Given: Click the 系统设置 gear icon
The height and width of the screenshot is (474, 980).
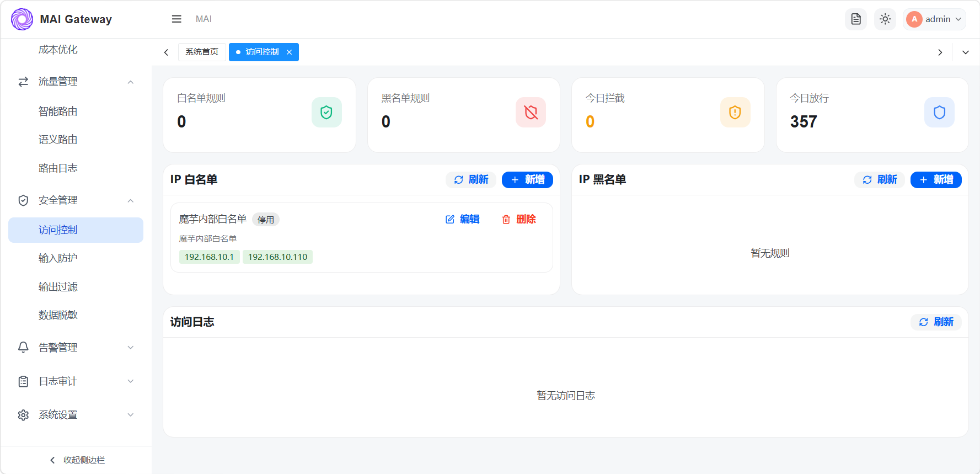Looking at the screenshot, I should pos(23,415).
